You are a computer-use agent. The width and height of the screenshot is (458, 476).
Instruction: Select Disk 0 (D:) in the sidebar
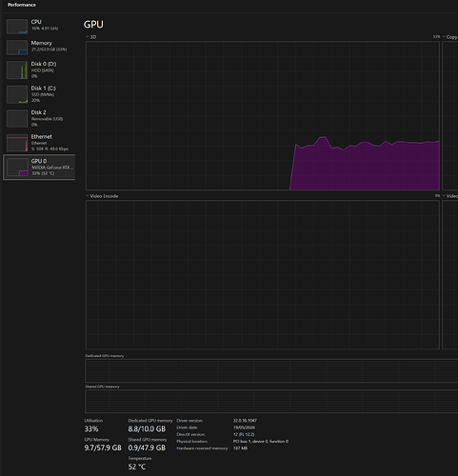click(x=39, y=69)
